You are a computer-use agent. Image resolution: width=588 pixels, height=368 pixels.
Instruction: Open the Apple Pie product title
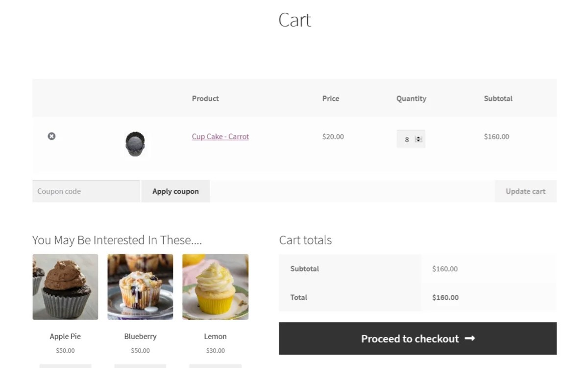(x=65, y=336)
